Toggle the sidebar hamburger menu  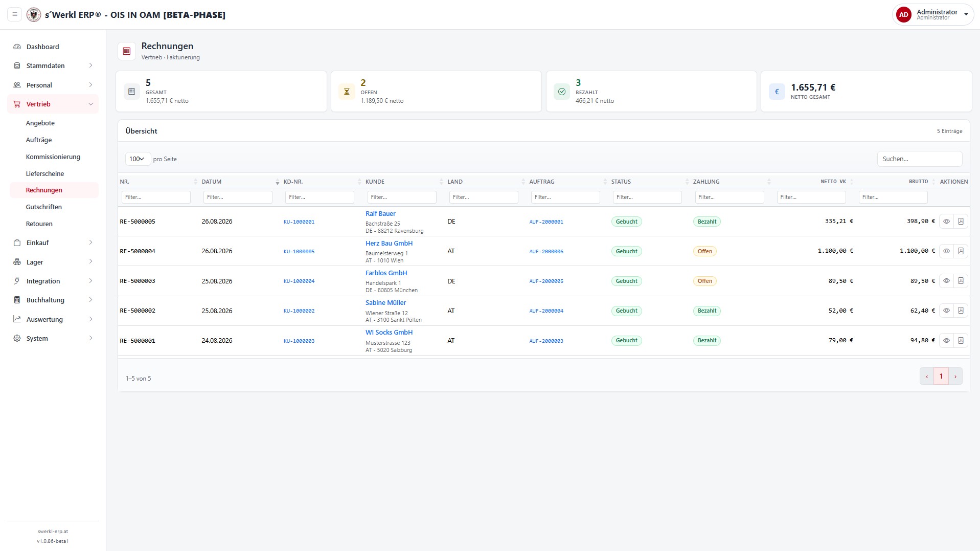(15, 14)
